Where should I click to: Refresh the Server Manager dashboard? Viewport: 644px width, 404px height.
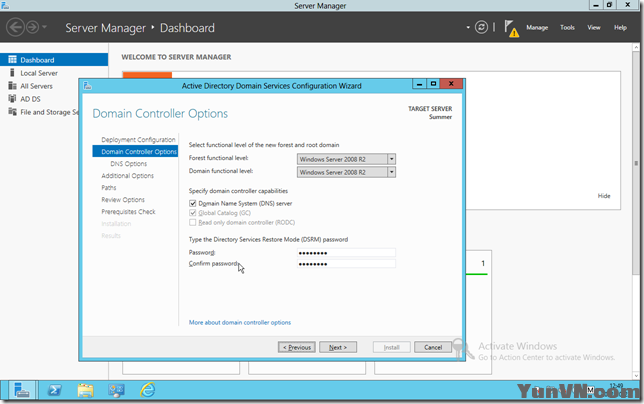[x=481, y=28]
